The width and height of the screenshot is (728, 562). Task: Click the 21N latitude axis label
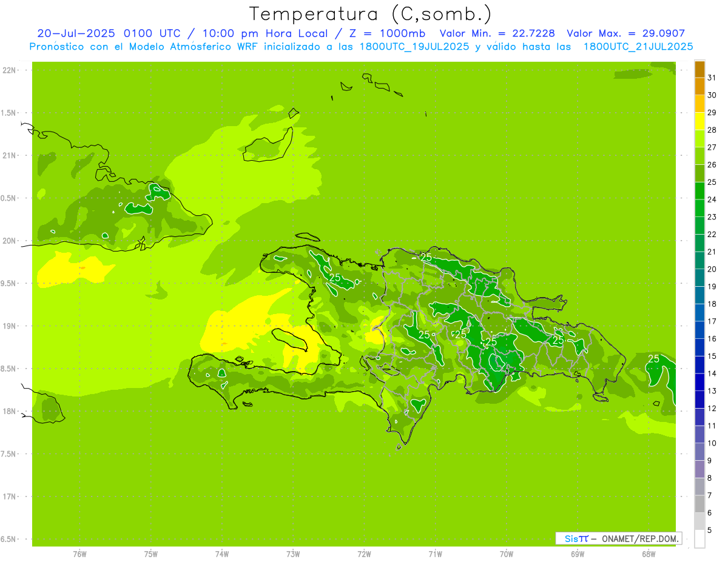click(x=9, y=155)
